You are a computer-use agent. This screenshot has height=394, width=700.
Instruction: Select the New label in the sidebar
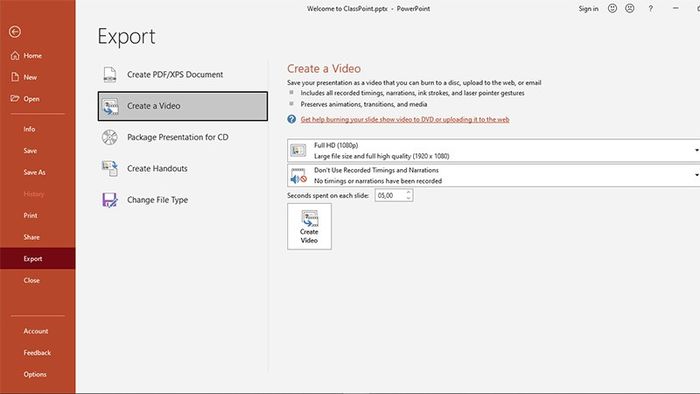[30, 77]
